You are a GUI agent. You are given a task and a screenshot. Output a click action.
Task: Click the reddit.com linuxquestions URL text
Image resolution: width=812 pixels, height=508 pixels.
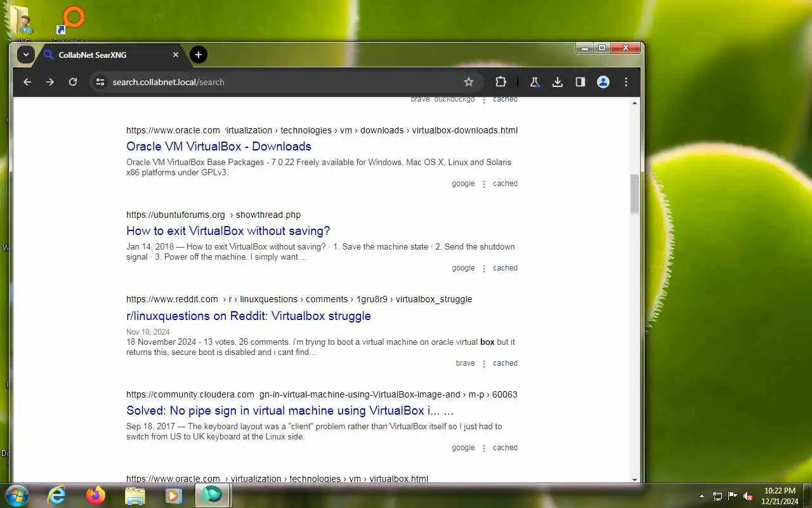pos(299,299)
